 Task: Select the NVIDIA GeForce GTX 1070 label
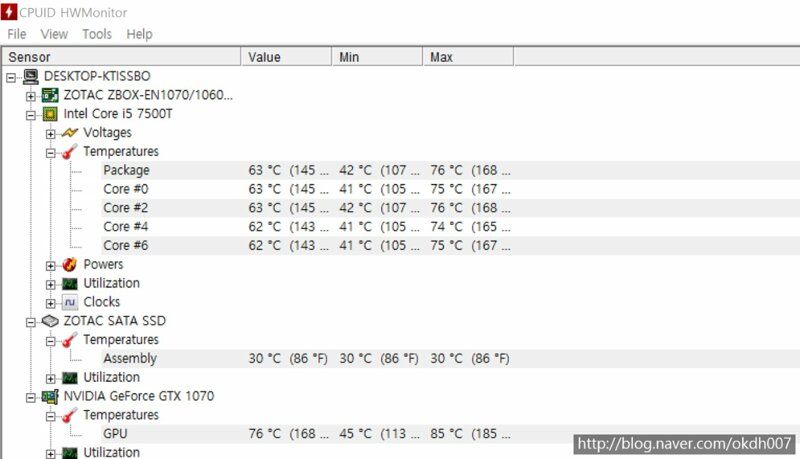click(x=139, y=396)
